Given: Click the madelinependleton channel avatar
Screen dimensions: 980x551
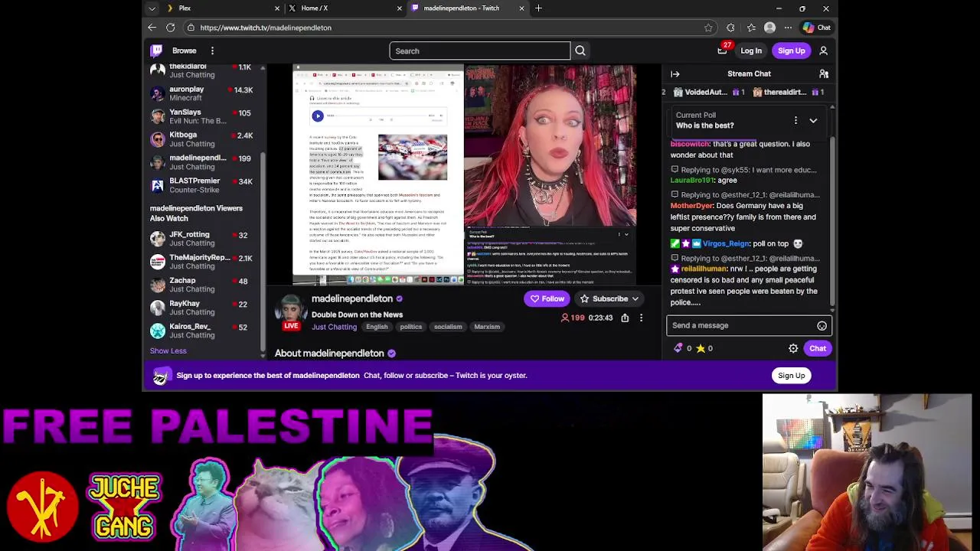Looking at the screenshot, I should 291,308.
